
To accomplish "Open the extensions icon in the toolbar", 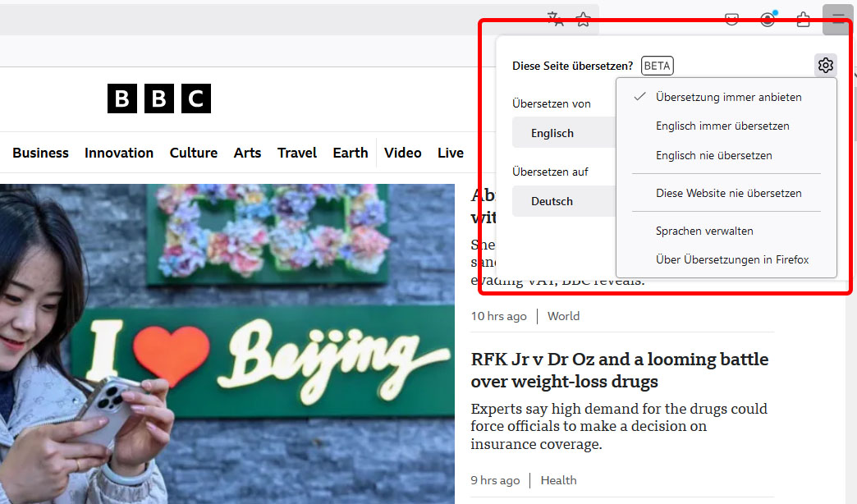I will click(804, 19).
